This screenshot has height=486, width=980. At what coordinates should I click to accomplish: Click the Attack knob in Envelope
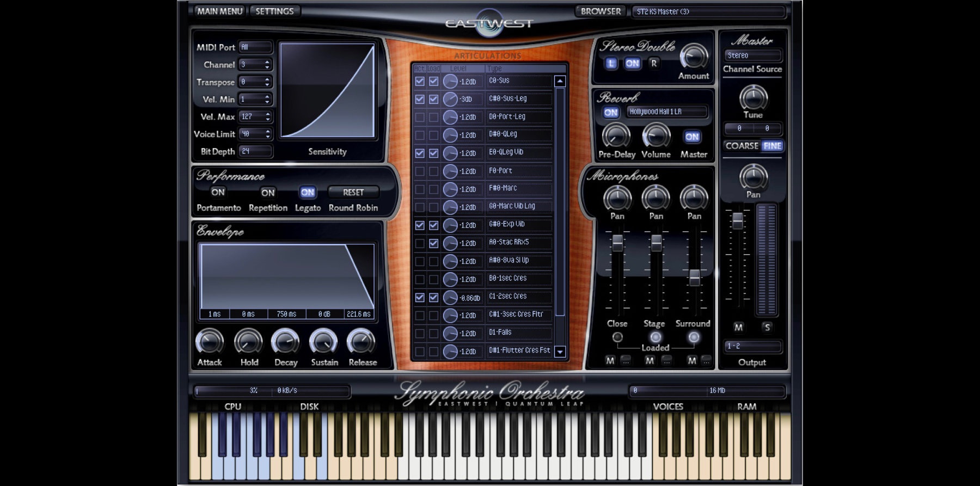coord(210,342)
